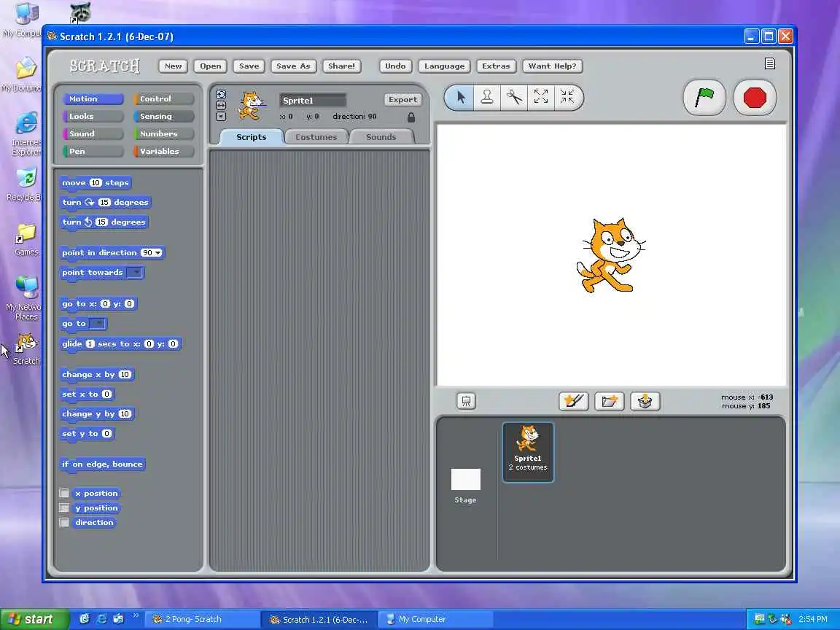
Task: Click the if on edge, bounce block
Action: [102, 464]
